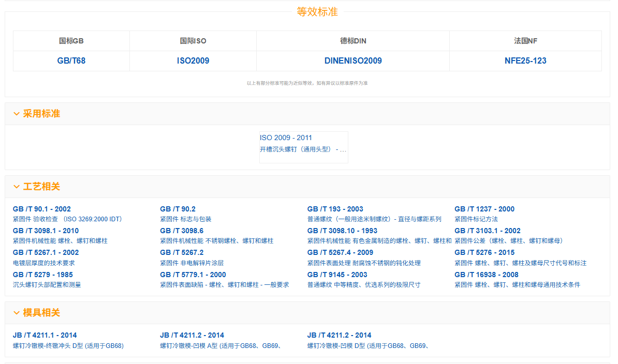This screenshot has width=618, height=364.
Task: Open GB/T 90.1 - 2002 standard
Action: point(42,209)
